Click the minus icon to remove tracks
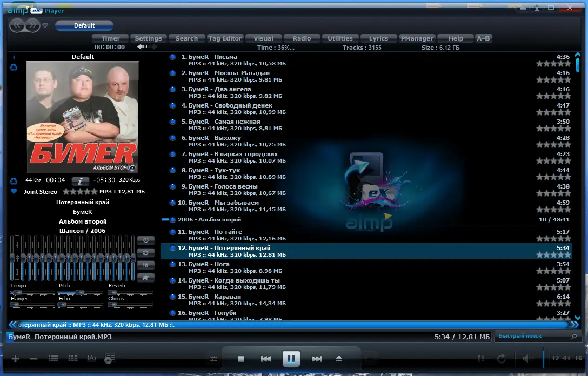Image resolution: width=588 pixels, height=376 pixels. 34,359
